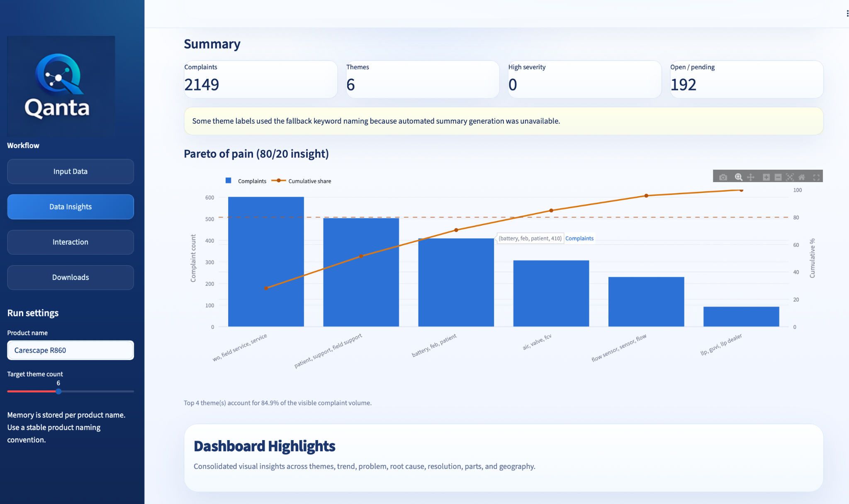
Task: Click the 'air, valve, fcv' axis label
Action: [537, 342]
